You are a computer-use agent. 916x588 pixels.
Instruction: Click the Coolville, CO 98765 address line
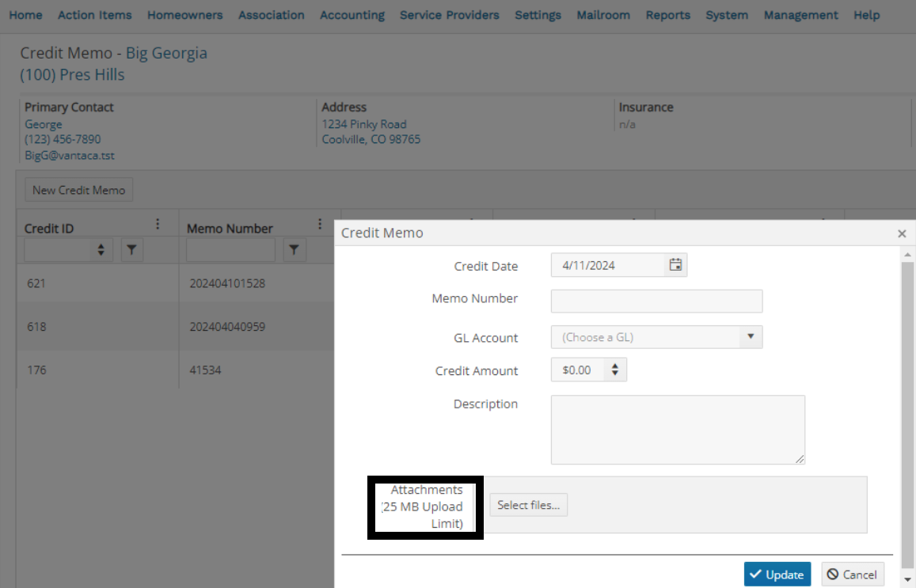[371, 139]
